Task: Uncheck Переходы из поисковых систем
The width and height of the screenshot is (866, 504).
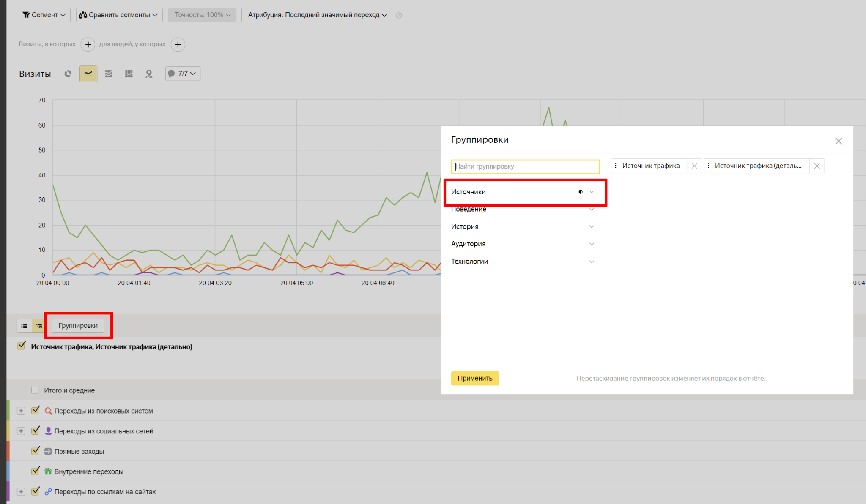Action: coord(36,410)
